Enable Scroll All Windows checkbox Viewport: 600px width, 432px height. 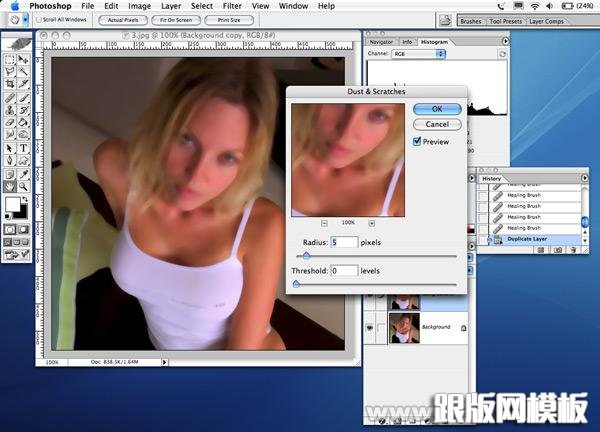(39, 20)
